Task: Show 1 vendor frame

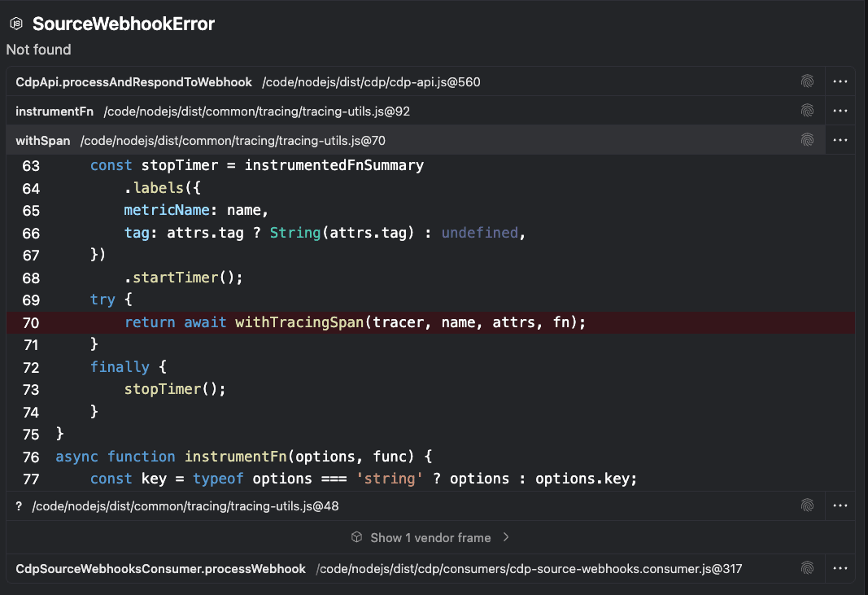Action: point(430,537)
